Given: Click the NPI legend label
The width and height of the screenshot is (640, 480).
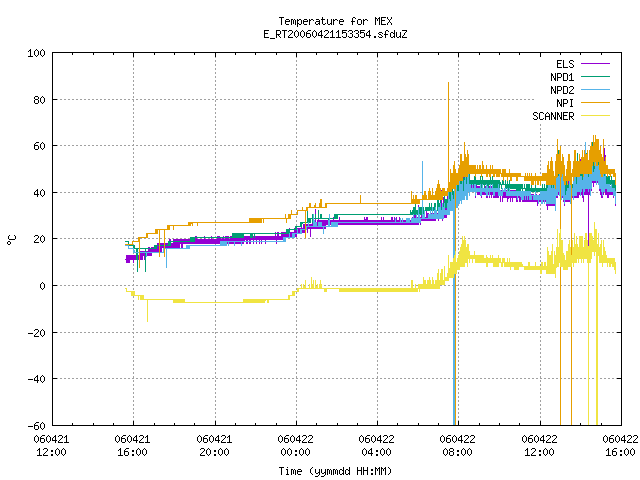Looking at the screenshot, I should pyautogui.click(x=565, y=103).
